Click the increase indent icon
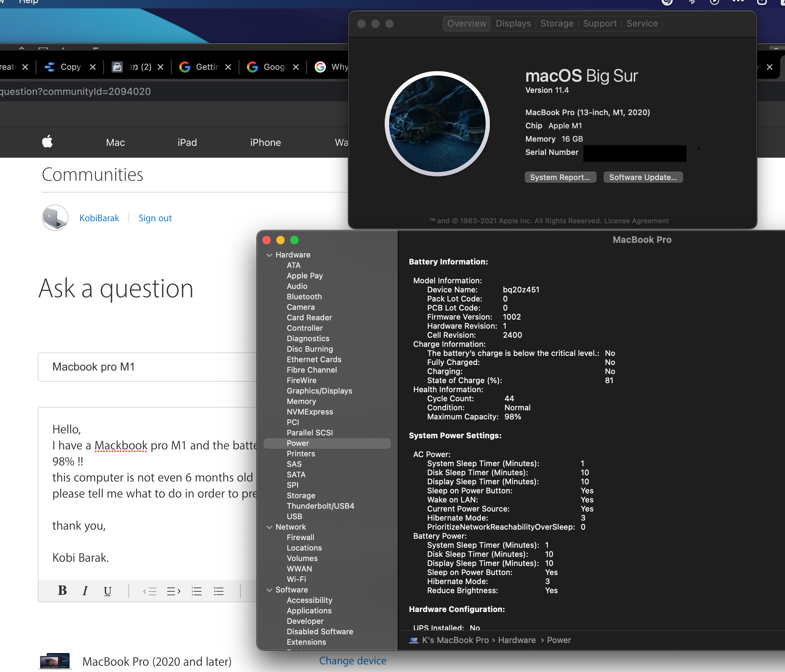The image size is (785, 672). pyautogui.click(x=173, y=591)
